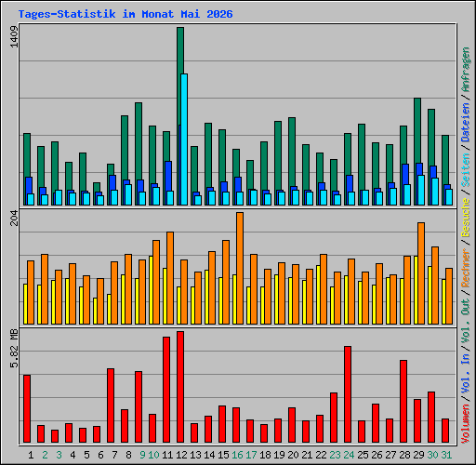Image resolution: width=476 pixels, height=465 pixels.
Task: Select the blue Dateien bar for day 11
Action: (x=168, y=176)
